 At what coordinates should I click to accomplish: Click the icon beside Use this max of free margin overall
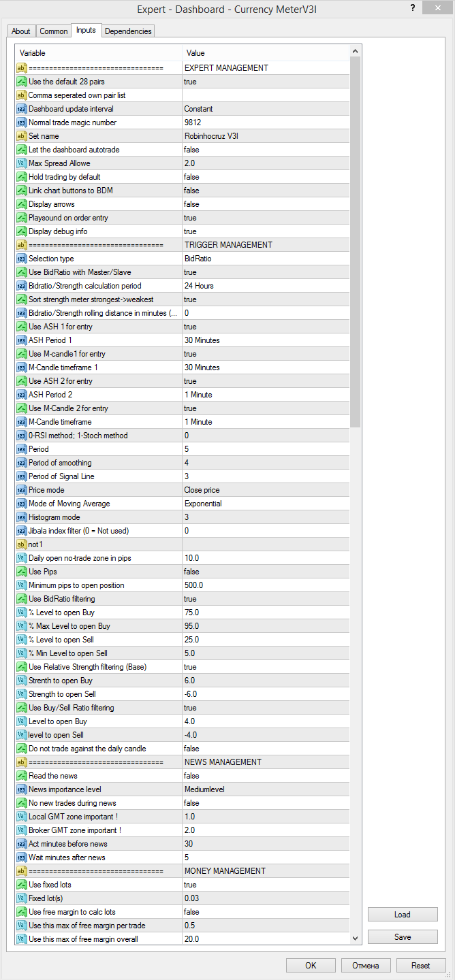21,939
